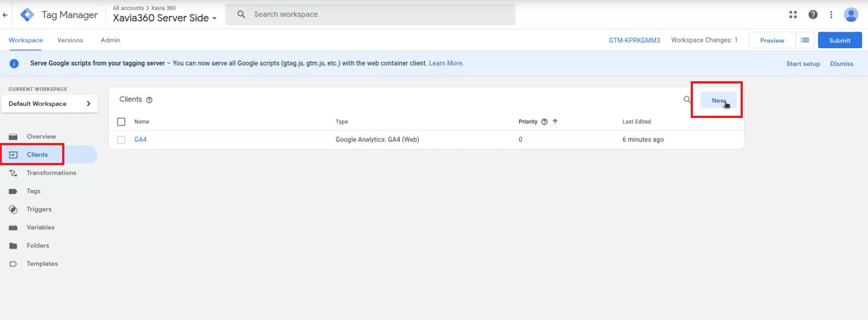868x320 pixels.
Task: Open the Learn More link
Action: coord(446,64)
